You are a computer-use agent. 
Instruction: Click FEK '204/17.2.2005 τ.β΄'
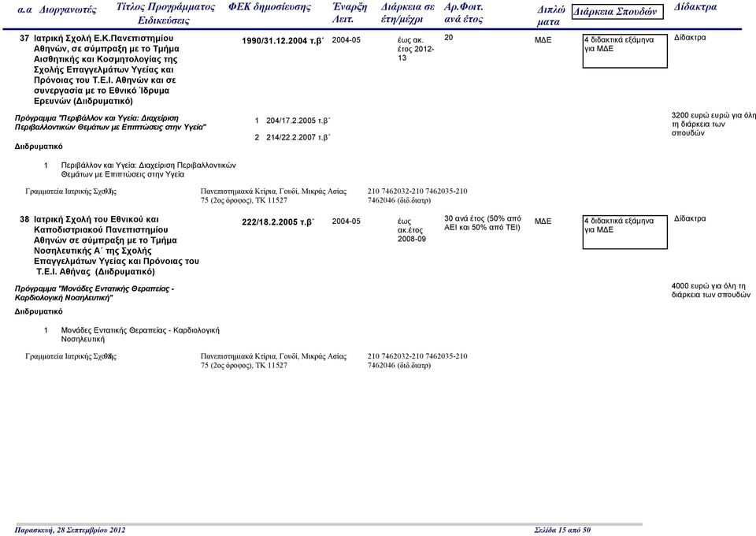click(x=298, y=121)
